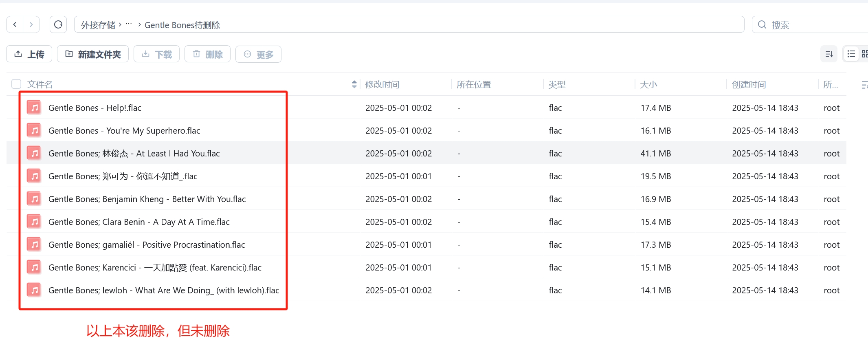Click the search magnifier icon
The height and width of the screenshot is (352, 868).
click(762, 24)
